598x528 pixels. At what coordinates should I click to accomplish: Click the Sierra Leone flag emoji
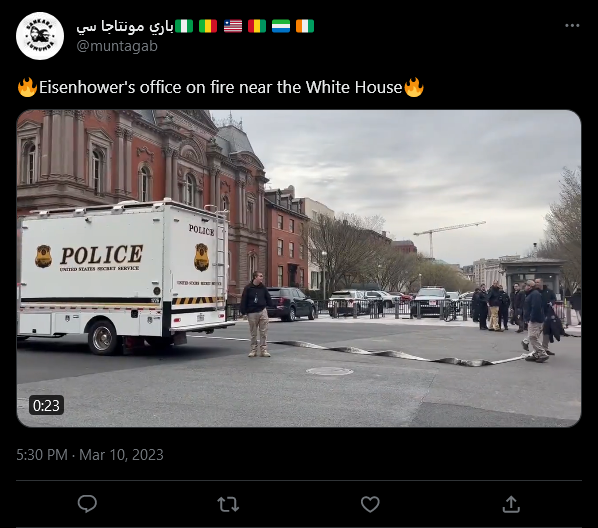tap(281, 26)
